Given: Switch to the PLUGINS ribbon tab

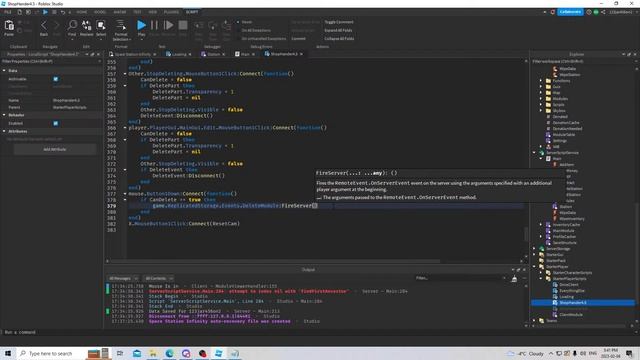Looking at the screenshot, I should [x=171, y=12].
